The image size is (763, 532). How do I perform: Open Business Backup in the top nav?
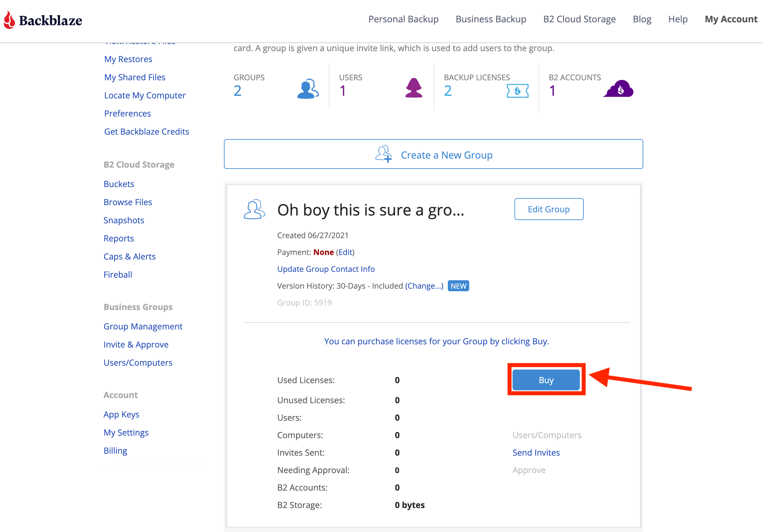tap(491, 19)
